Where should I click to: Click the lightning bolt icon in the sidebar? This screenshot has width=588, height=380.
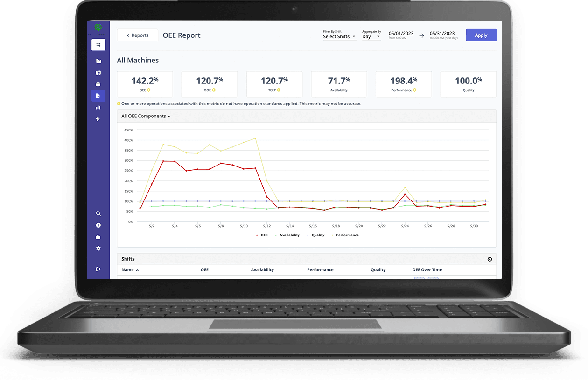pos(98,119)
